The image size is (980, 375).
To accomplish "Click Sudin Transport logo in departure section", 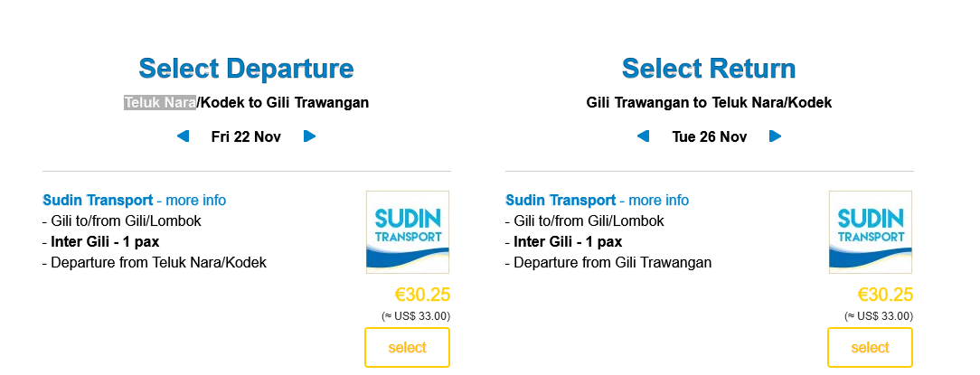I will pyautogui.click(x=407, y=231).
